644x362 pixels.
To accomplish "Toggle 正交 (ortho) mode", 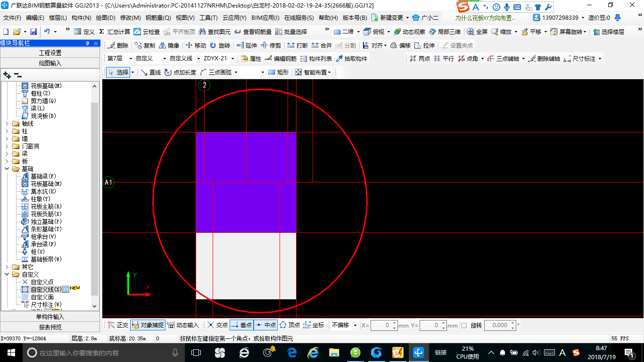I will [x=118, y=325].
